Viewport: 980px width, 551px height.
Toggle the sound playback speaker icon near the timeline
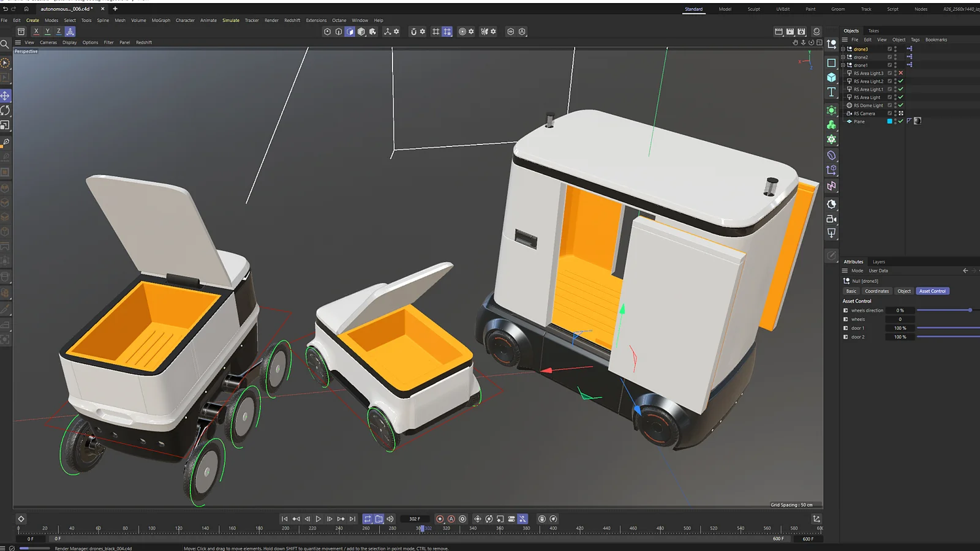coord(390,519)
